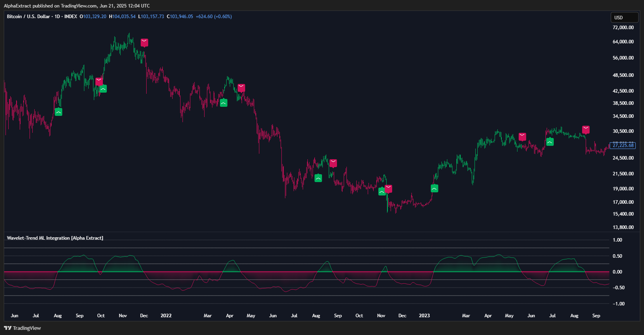This screenshot has height=335, width=644.
Task: Click the red sell signal marker of August 2023
Action: pos(586,130)
